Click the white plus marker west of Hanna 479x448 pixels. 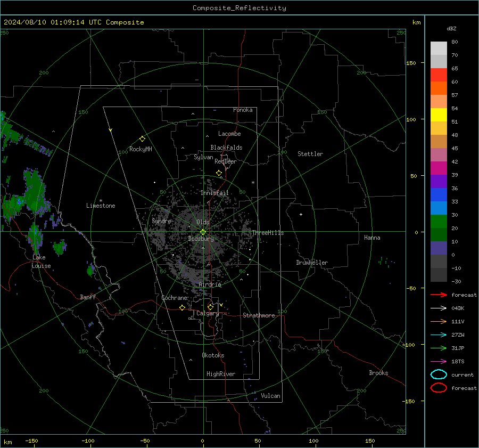(301, 214)
